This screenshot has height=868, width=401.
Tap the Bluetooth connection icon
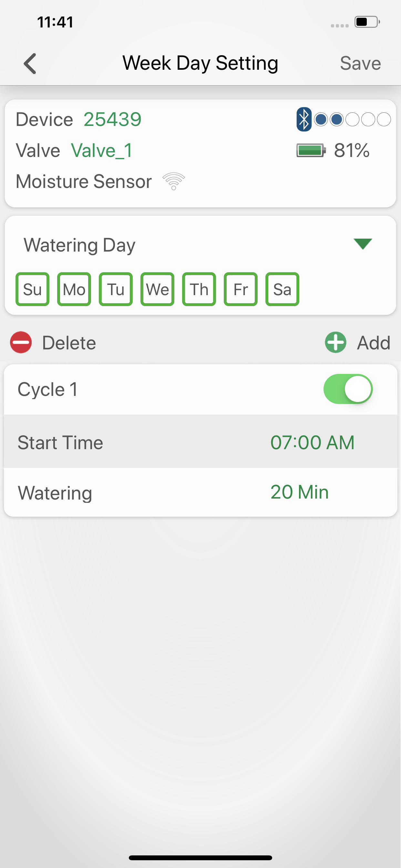(303, 119)
